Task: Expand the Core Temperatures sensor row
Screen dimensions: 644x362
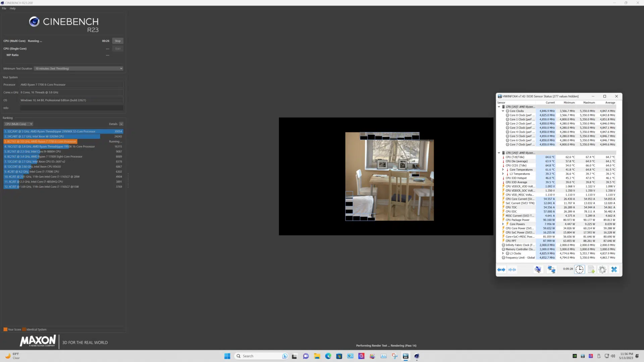Action: (503, 170)
